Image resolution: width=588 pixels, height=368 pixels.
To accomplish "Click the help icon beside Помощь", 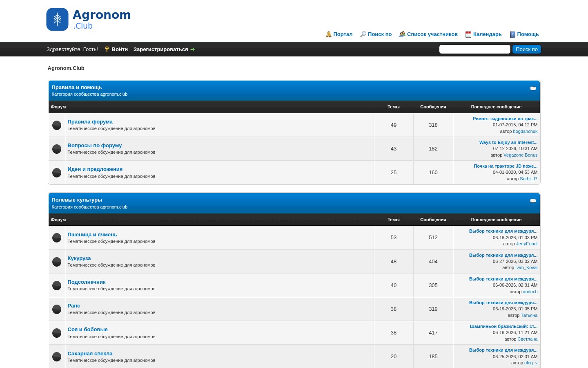I will pyautogui.click(x=512, y=34).
